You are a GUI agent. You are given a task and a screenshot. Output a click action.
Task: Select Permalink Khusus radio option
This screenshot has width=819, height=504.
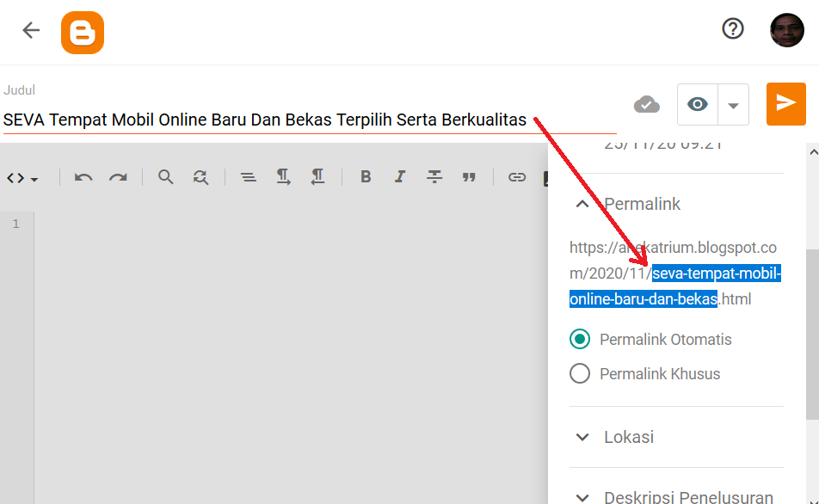tap(580, 374)
